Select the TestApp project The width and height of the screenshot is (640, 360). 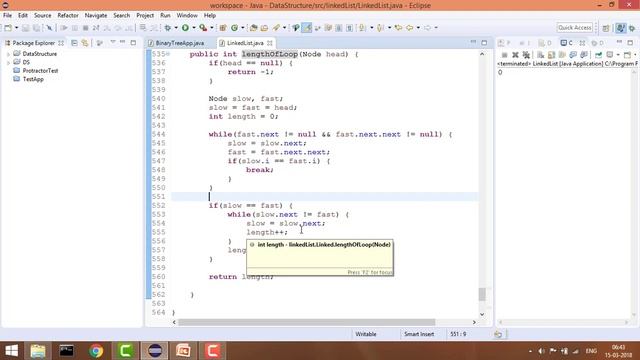coord(33,79)
